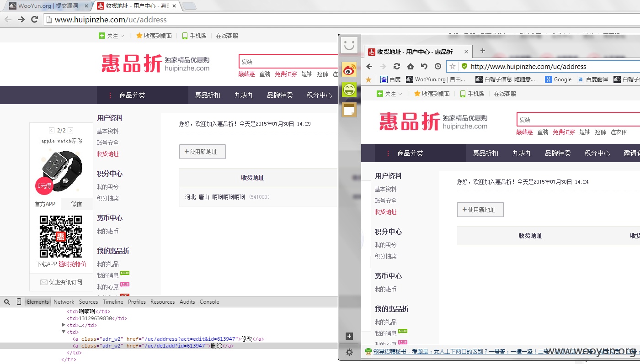Refresh the page in the front browser
Viewport: 640px width, 364px height.
397,66
